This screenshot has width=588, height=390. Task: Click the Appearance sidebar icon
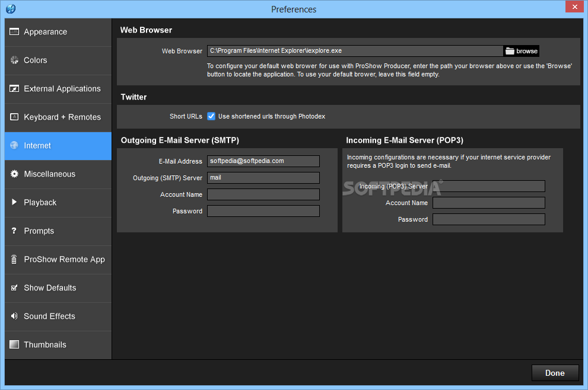[x=14, y=31]
